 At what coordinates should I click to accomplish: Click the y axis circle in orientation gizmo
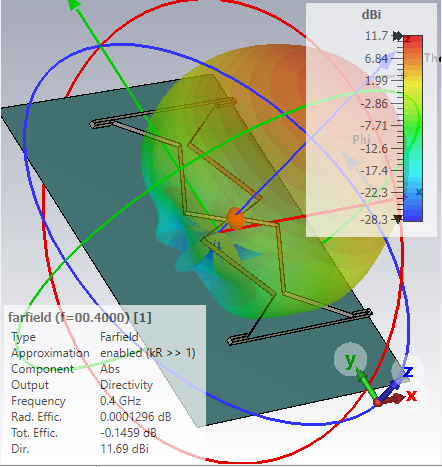click(x=350, y=359)
